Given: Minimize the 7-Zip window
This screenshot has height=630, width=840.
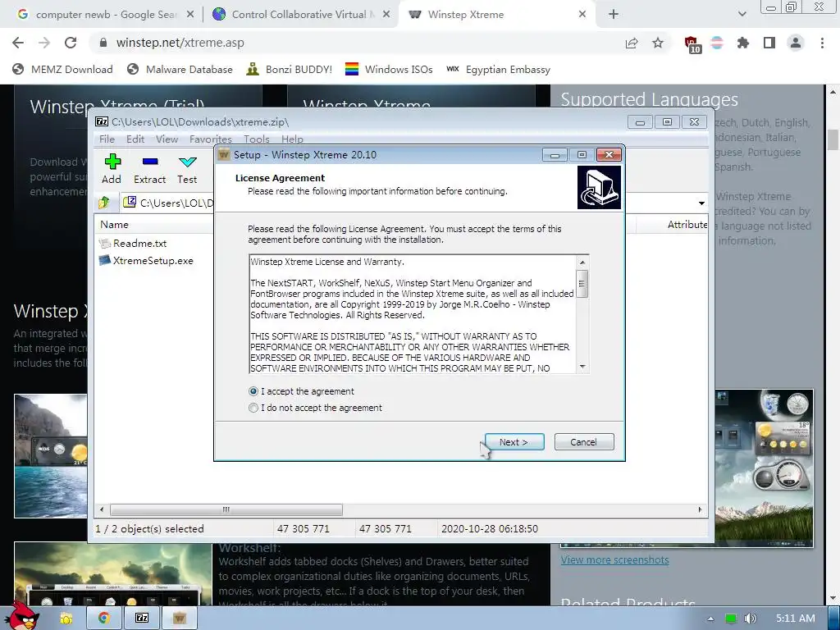Looking at the screenshot, I should (640, 122).
